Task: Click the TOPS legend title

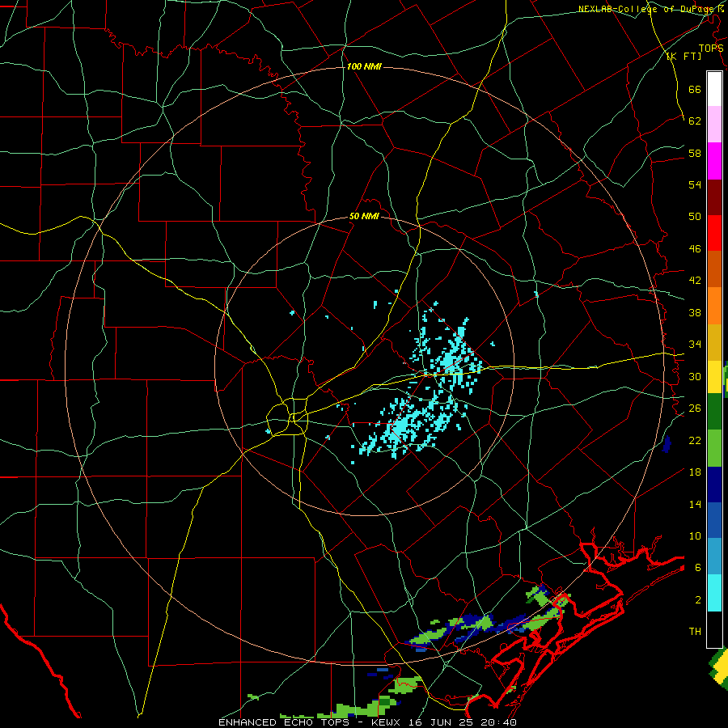Action: click(711, 49)
